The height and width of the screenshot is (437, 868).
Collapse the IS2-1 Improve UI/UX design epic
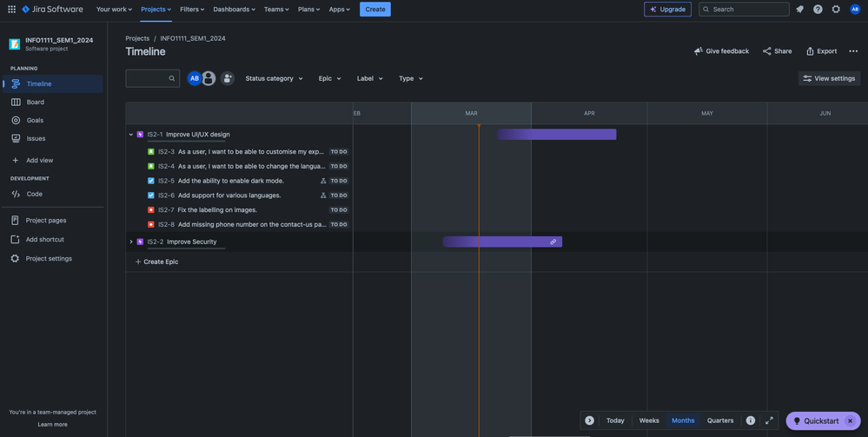tap(131, 135)
